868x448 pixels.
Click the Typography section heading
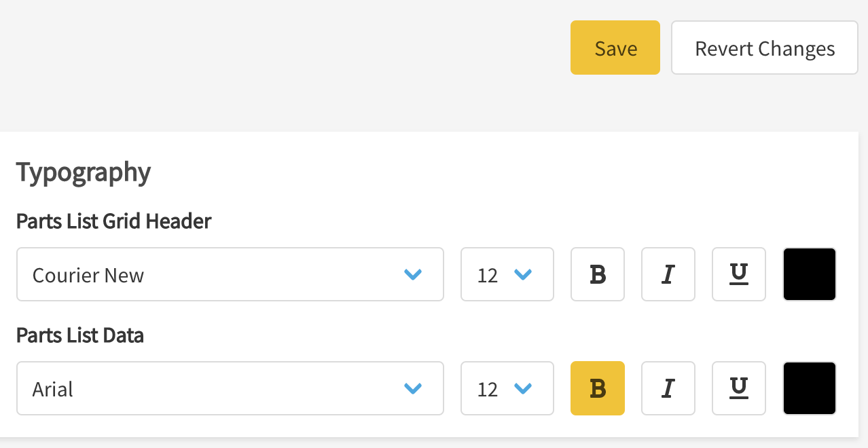[x=84, y=172]
